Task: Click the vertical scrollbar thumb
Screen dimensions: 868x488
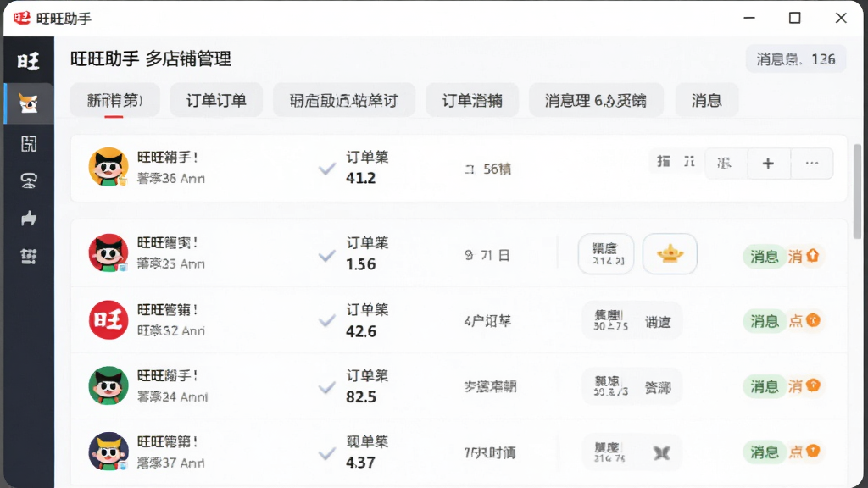Action: [858, 191]
